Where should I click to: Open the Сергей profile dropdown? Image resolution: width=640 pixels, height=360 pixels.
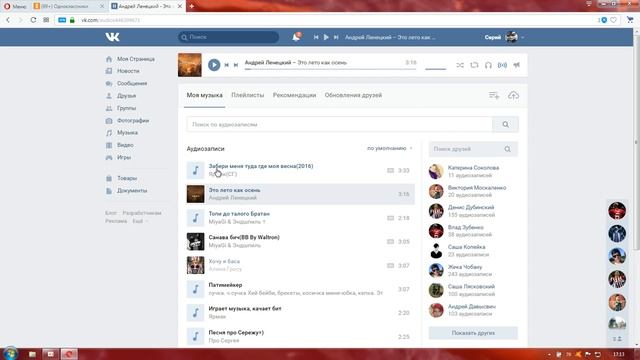(x=504, y=37)
